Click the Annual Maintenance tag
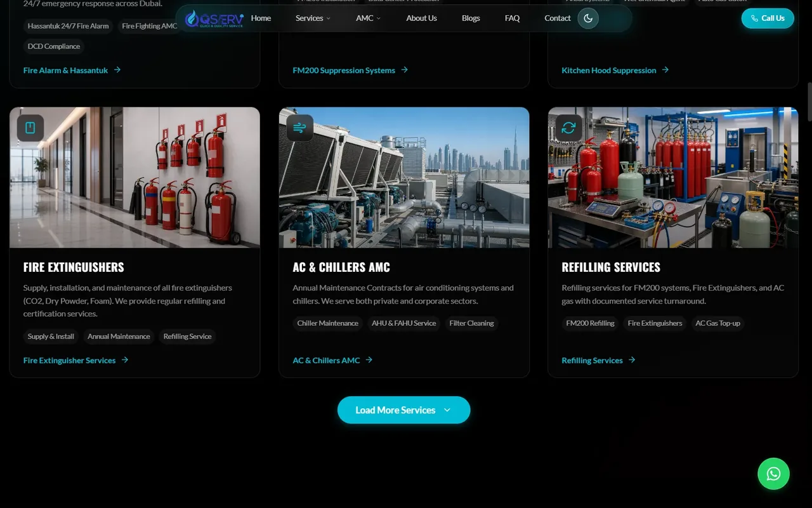This screenshot has width=812, height=508. point(119,337)
